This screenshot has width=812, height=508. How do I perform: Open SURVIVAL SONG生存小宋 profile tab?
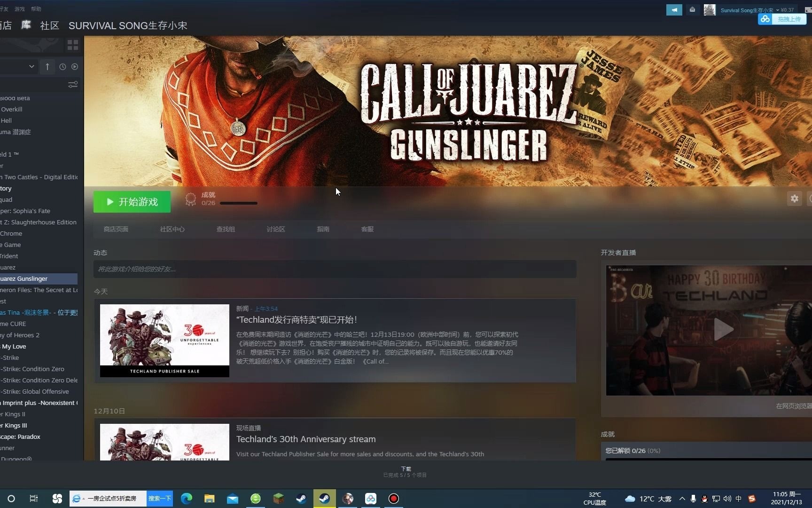pos(128,25)
